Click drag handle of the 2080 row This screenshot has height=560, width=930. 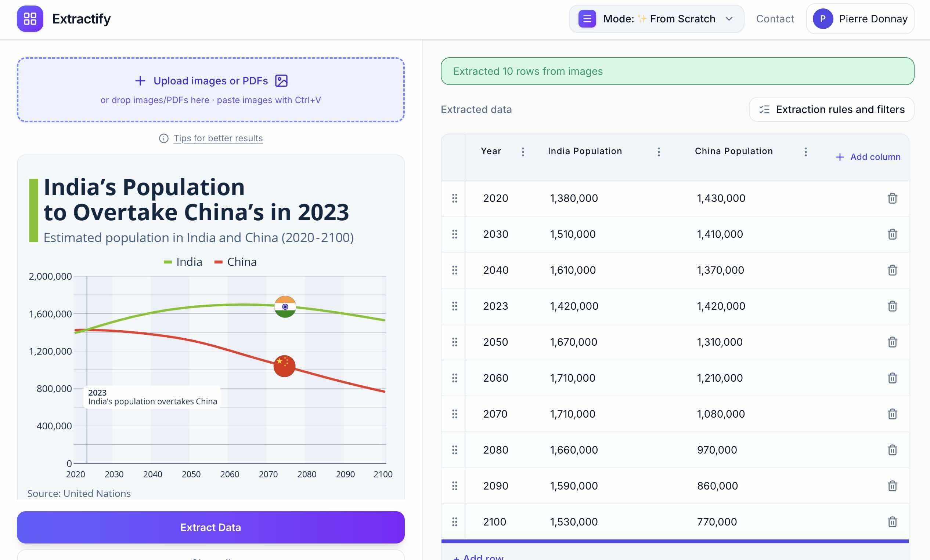point(454,450)
